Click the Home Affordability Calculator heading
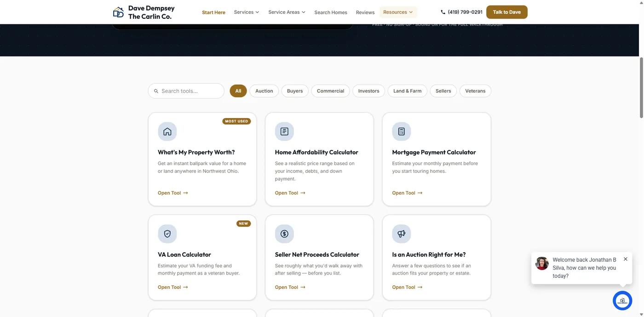 pos(316,152)
